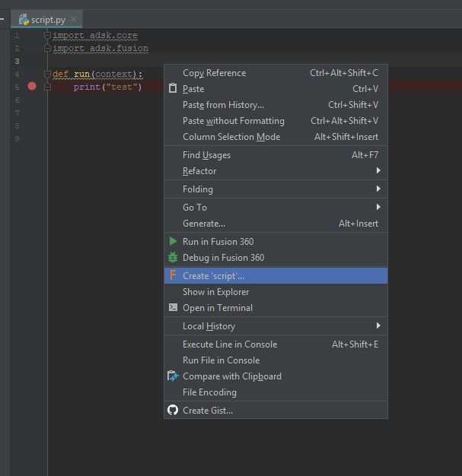
Task: Click the Python file icon on script.py tab
Action: pyautogui.click(x=24, y=20)
